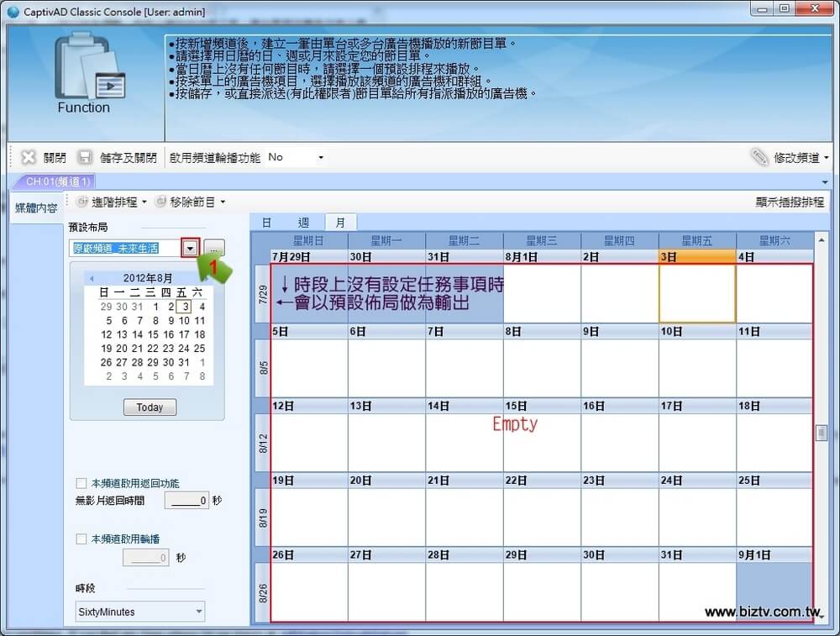Open the SixtyMinutes 時段 dropdown
The width and height of the screenshot is (840, 636).
click(x=139, y=612)
